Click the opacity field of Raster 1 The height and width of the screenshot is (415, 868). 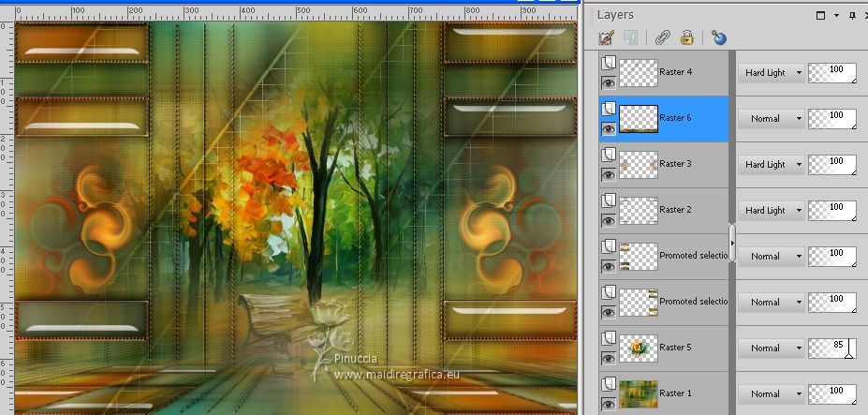click(x=832, y=394)
